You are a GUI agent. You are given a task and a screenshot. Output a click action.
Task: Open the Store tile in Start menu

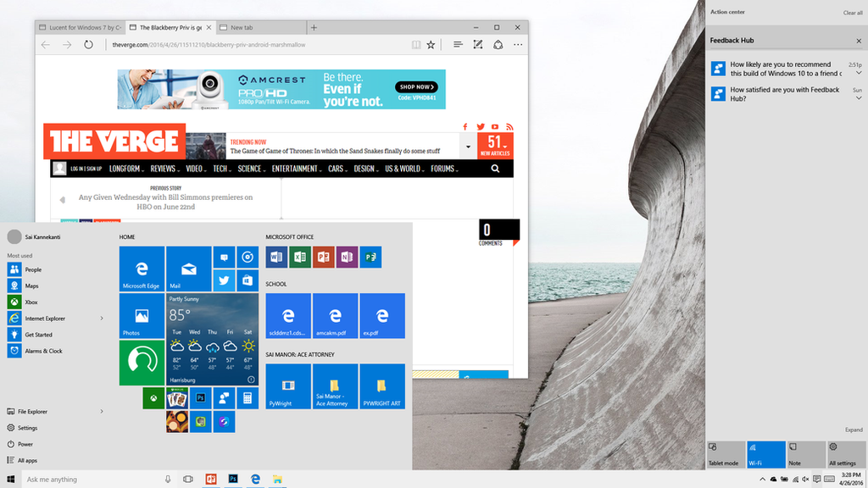tap(248, 280)
